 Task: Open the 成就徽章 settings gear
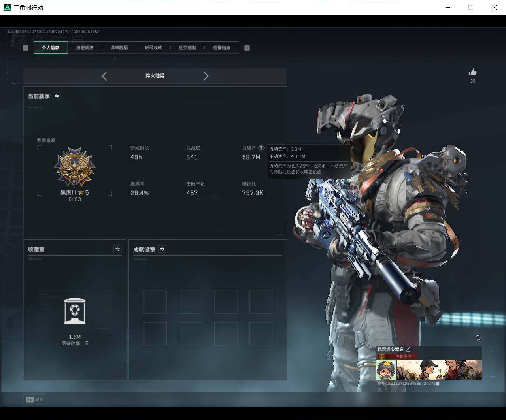(x=162, y=249)
